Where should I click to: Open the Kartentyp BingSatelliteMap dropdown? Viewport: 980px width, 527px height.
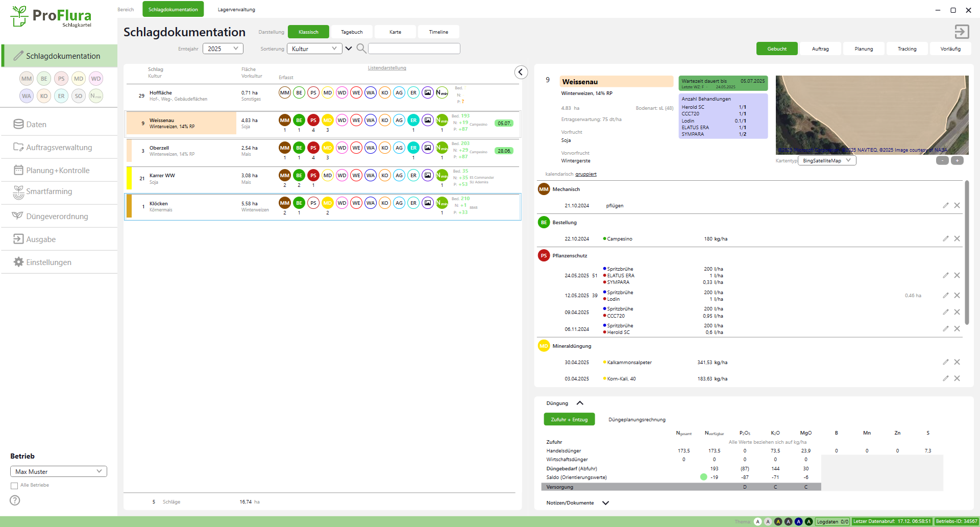pos(826,160)
